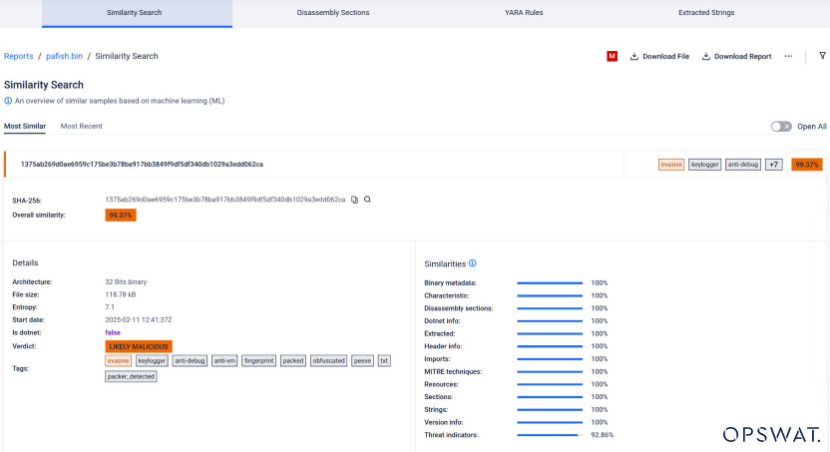Select the keylogger tag in Details

(152, 361)
